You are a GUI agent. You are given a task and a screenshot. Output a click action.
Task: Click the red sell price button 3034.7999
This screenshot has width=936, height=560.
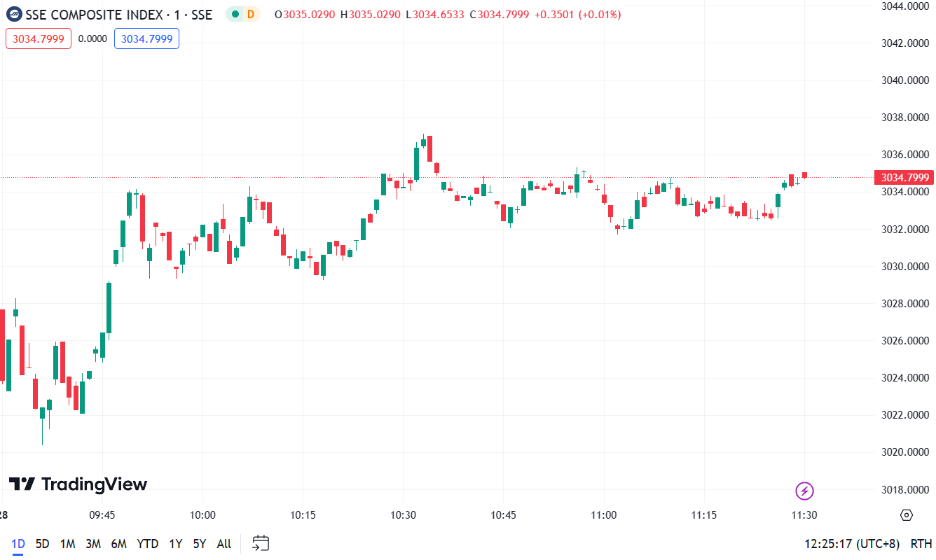(38, 38)
